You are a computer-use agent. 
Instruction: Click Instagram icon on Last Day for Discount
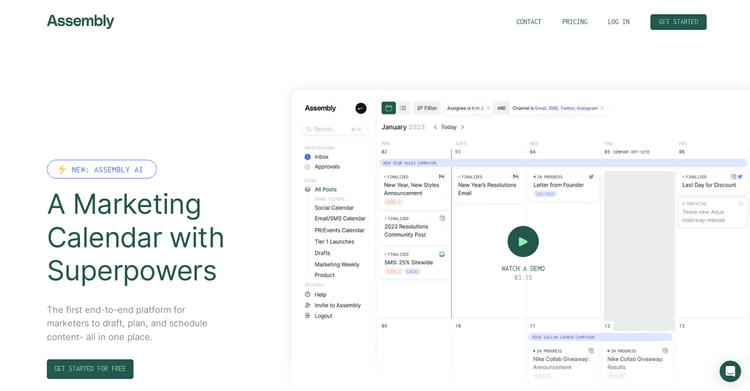pyautogui.click(x=733, y=177)
